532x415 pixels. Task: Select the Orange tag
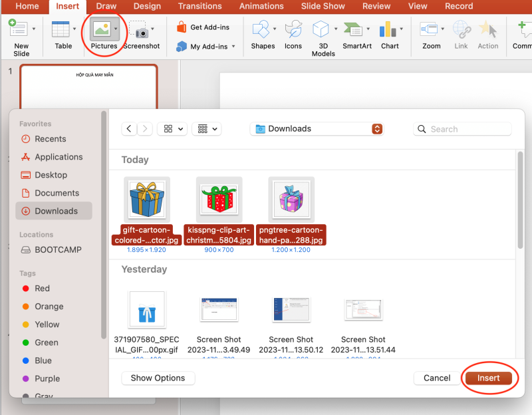(54, 307)
